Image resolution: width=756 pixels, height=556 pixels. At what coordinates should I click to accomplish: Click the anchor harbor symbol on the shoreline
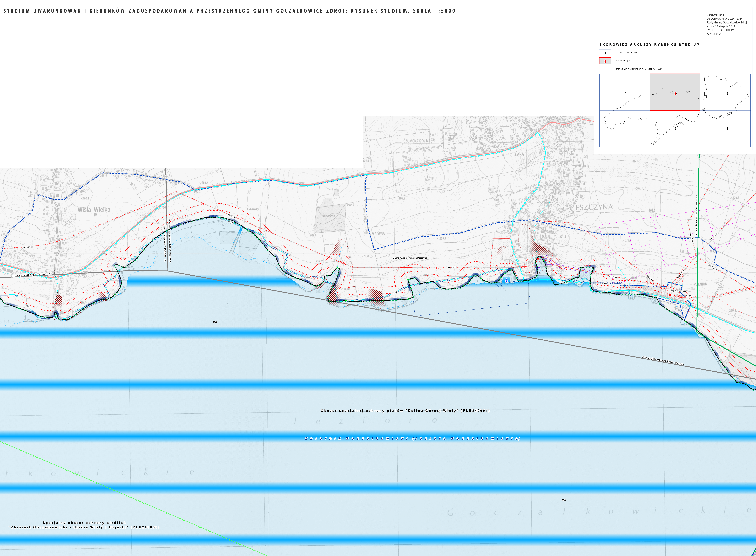(507, 280)
